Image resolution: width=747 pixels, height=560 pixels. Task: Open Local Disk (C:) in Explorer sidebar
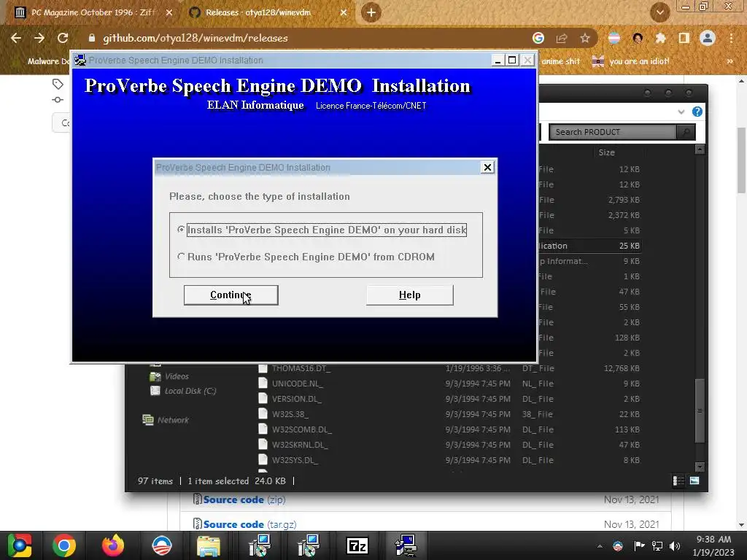(183, 391)
